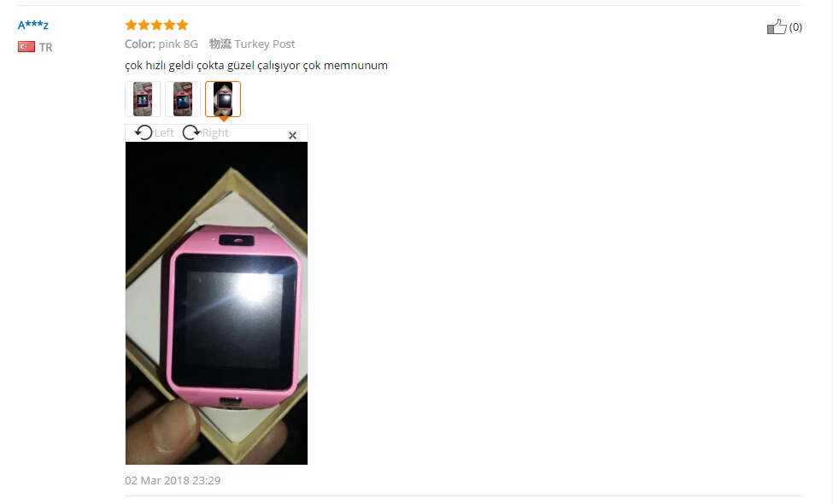Click the review date 02 Mar 2018
833x504 pixels.
173,481
